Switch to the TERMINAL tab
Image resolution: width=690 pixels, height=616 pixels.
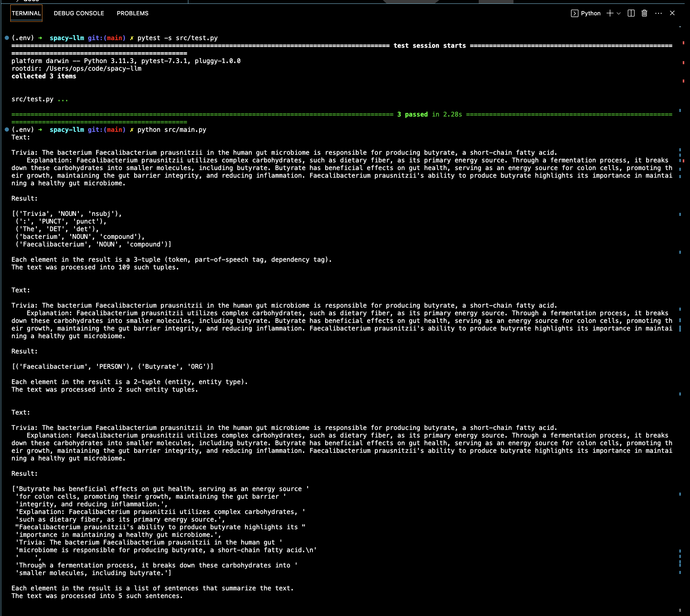[x=26, y=13]
